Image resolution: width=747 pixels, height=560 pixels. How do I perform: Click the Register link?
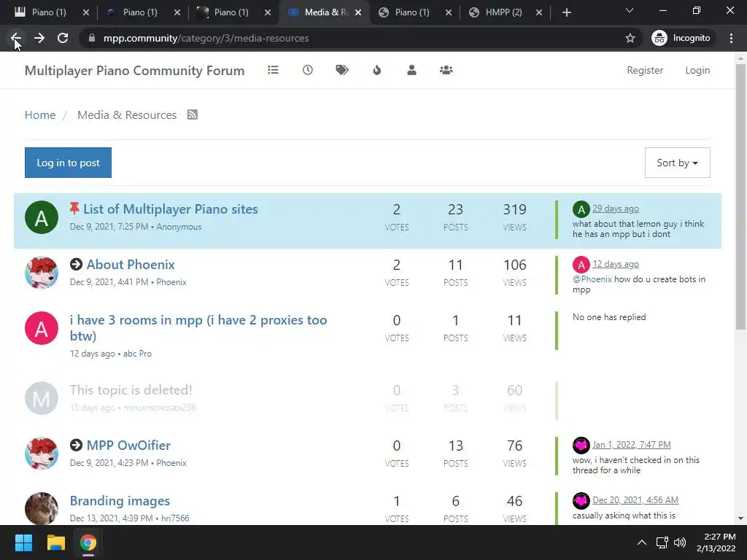point(645,70)
